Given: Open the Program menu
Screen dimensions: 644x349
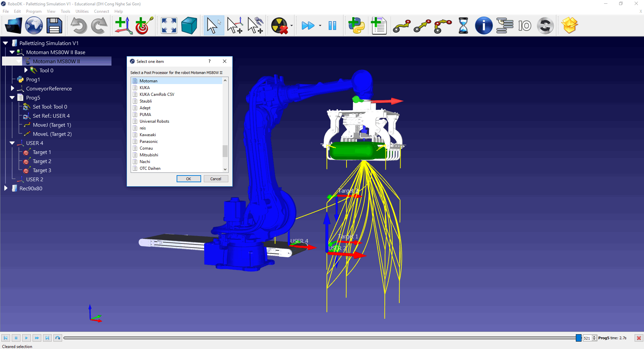Looking at the screenshot, I should [34, 11].
